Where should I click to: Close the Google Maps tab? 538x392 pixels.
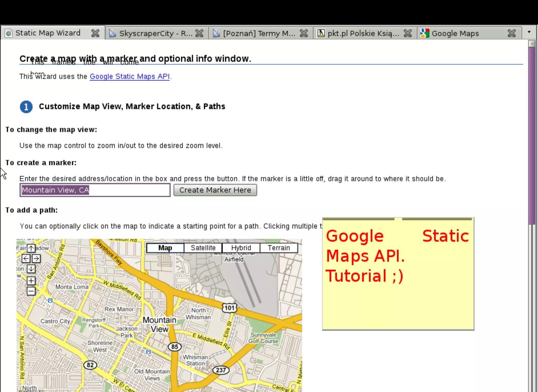[x=511, y=33]
